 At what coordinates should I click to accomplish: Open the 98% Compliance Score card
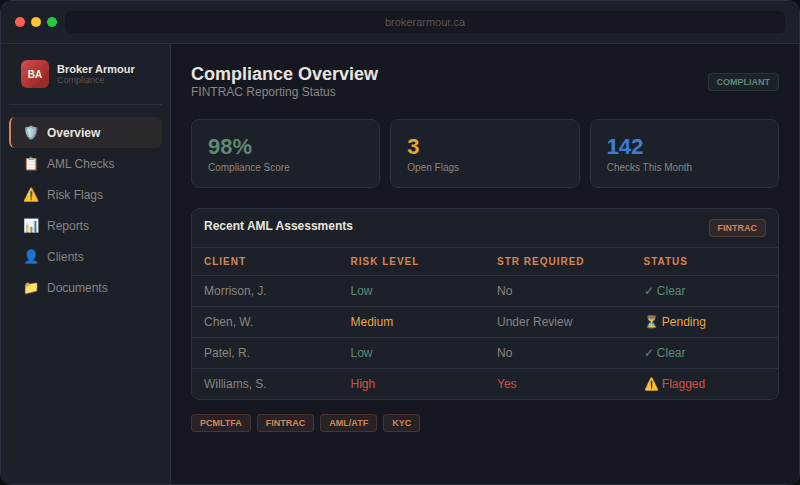point(285,154)
